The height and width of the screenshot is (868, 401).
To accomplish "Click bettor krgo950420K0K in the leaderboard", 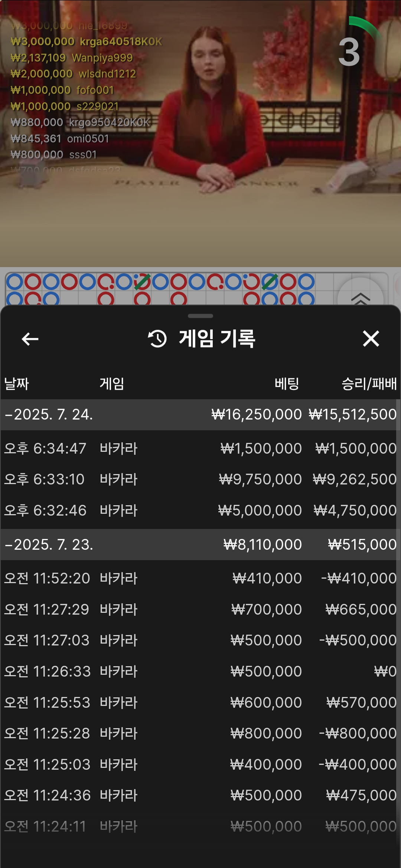I will pos(110,122).
